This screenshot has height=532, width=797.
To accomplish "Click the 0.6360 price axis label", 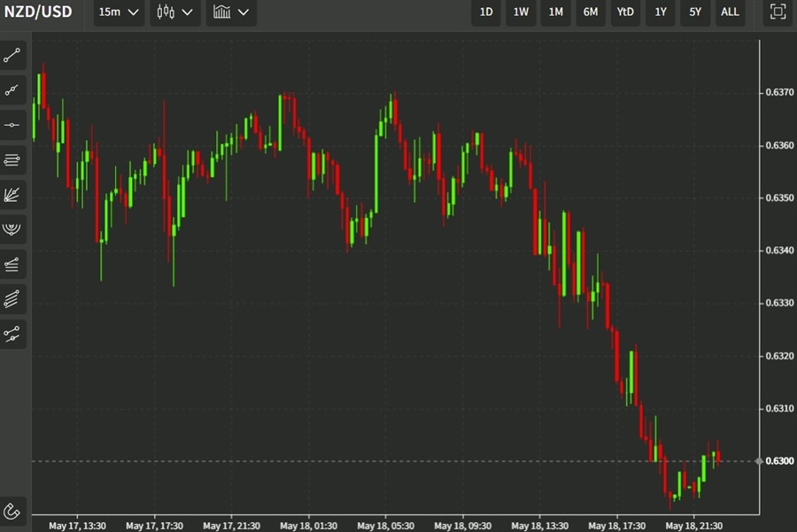I will click(x=779, y=145).
